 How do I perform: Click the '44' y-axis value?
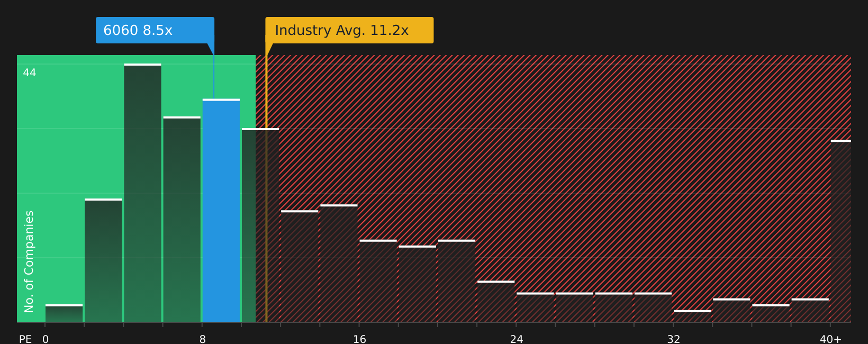pyautogui.click(x=30, y=73)
